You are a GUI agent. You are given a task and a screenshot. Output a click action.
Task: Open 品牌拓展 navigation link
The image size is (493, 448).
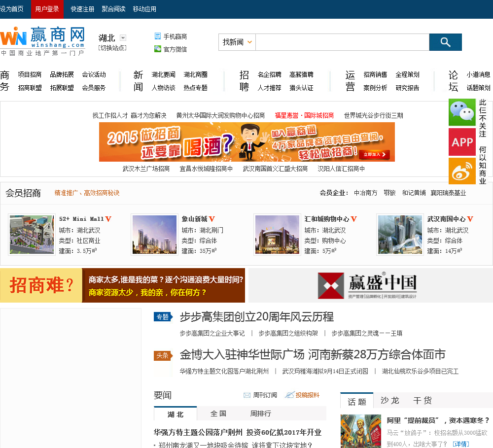click(x=62, y=74)
